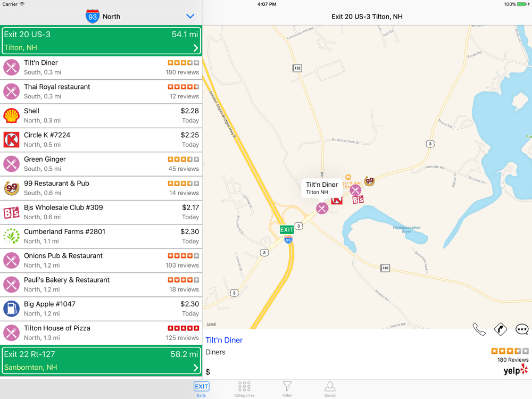
Task: Tap the Circle K logo icon
Action: 12,140
